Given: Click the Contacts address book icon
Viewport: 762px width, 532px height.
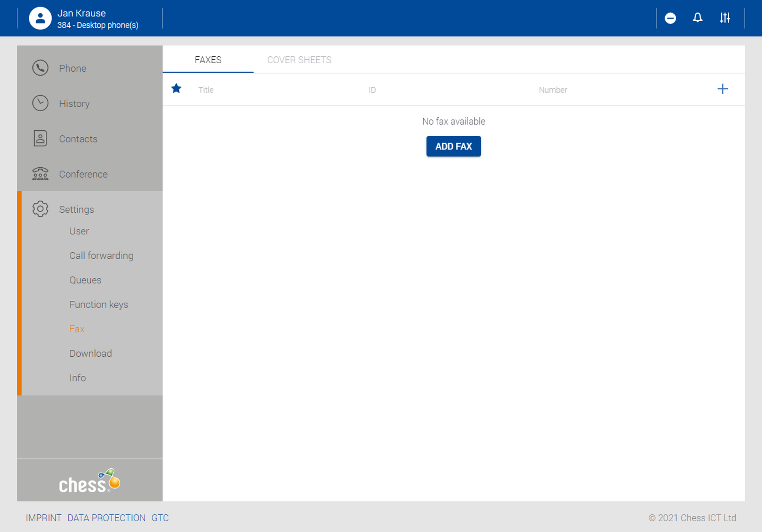Looking at the screenshot, I should click(40, 139).
